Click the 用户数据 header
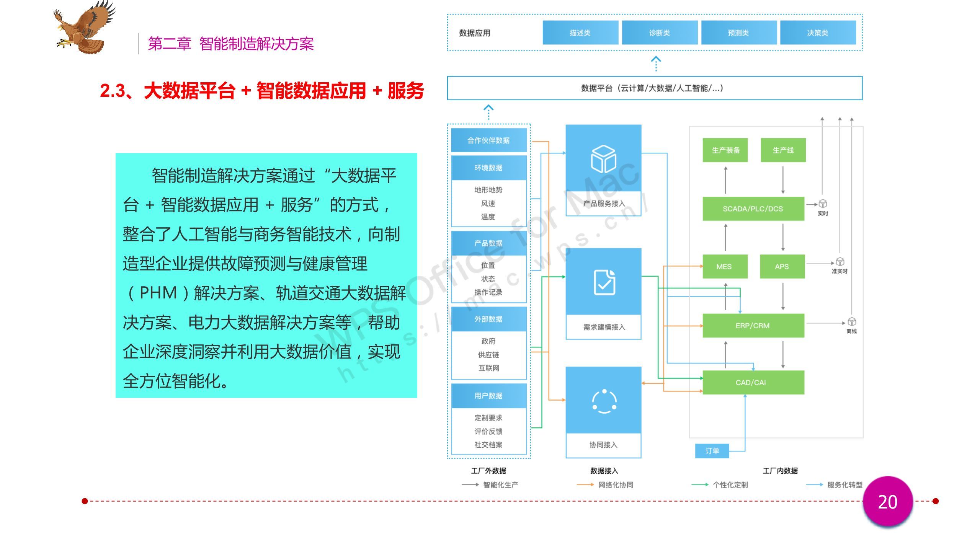Screen dimensions: 980x551 click(488, 396)
